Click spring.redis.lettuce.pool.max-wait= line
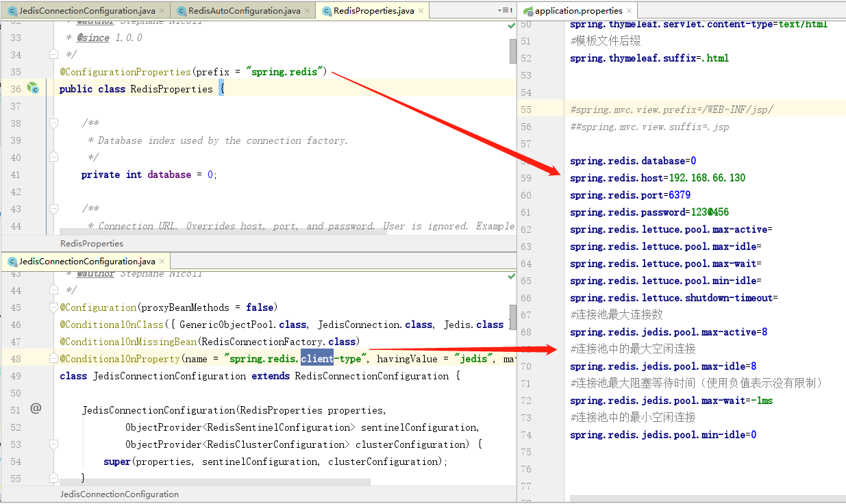Screen dimensions: 846x504 click(x=666, y=264)
